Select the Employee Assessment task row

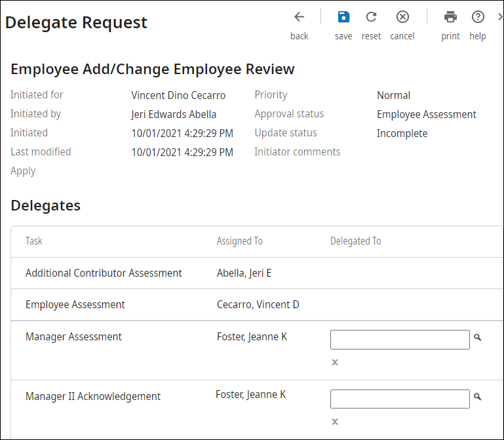point(256,304)
